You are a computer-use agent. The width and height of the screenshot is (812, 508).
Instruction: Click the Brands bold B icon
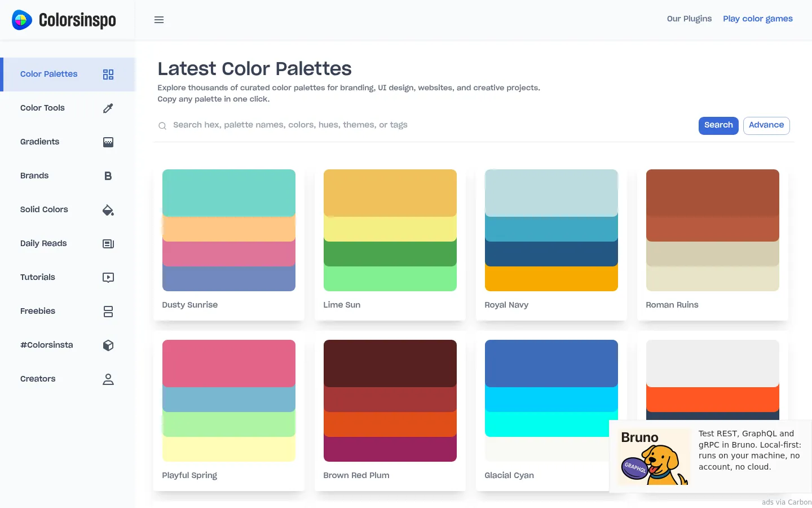click(x=108, y=176)
